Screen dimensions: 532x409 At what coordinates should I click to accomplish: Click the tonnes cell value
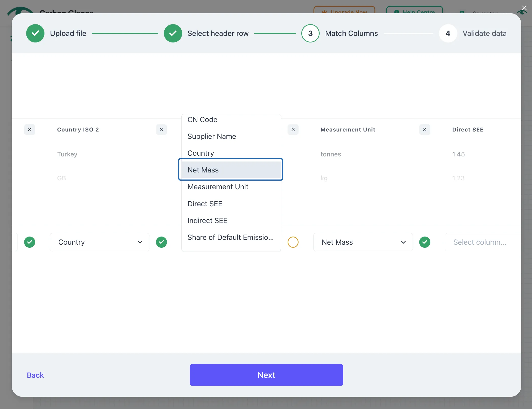pyautogui.click(x=331, y=154)
